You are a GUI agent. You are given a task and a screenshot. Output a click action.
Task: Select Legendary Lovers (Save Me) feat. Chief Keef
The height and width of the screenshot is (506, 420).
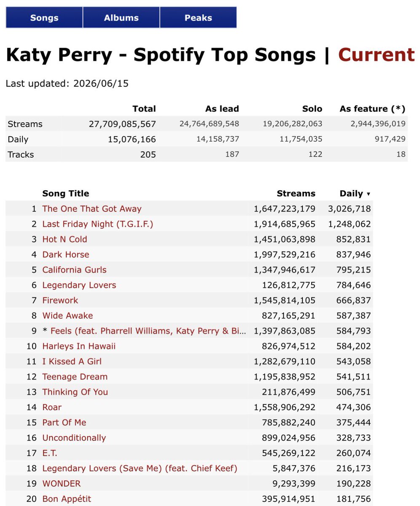[x=140, y=468]
